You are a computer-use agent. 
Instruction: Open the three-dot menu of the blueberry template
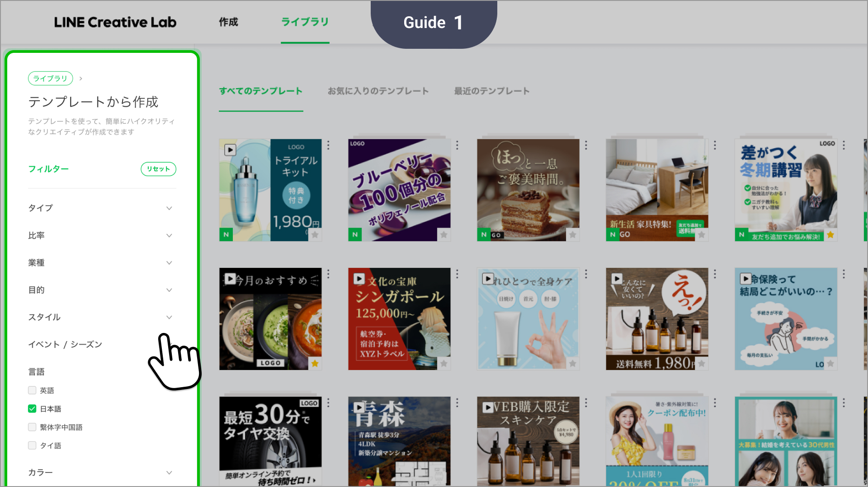point(457,145)
